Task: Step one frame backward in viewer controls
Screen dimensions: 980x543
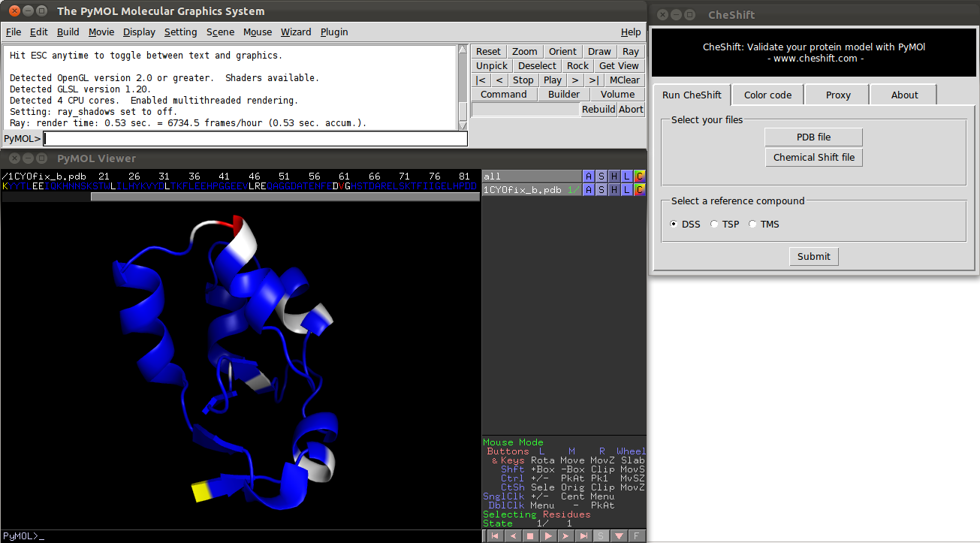Action: [512, 536]
